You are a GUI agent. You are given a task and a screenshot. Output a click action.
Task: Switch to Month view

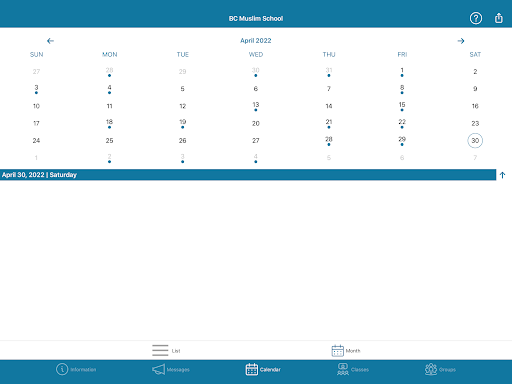pos(346,350)
